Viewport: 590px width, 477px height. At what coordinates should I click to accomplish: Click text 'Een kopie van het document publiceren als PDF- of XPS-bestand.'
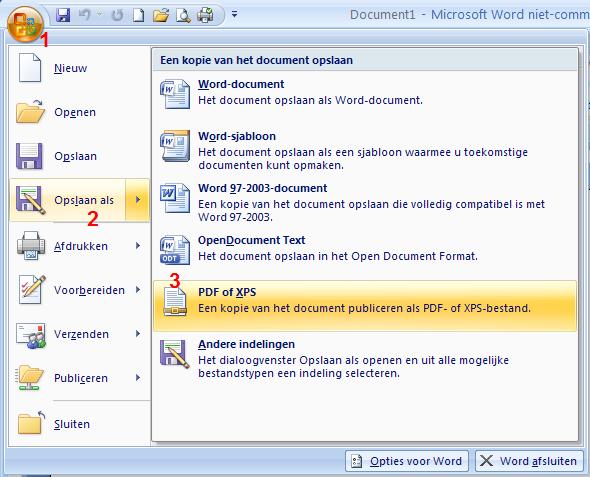(364, 308)
